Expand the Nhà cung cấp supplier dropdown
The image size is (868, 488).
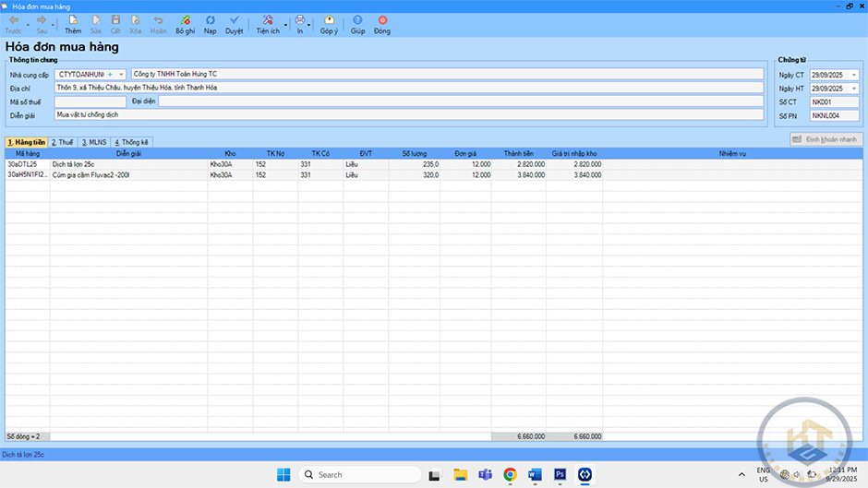point(121,74)
